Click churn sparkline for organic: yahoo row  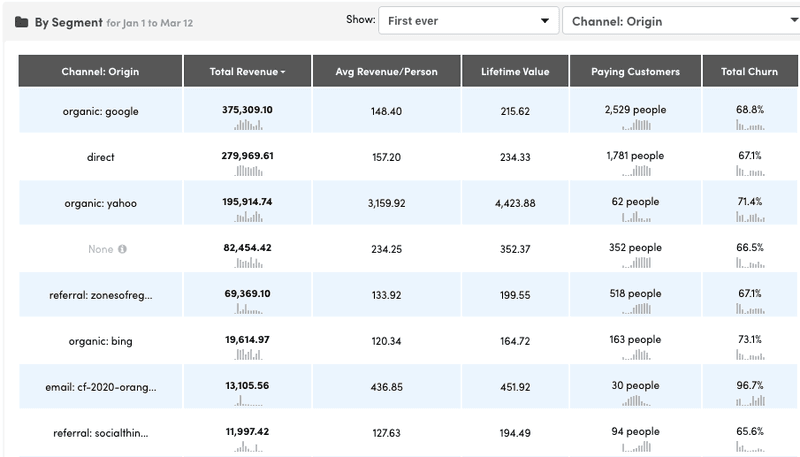tap(749, 217)
